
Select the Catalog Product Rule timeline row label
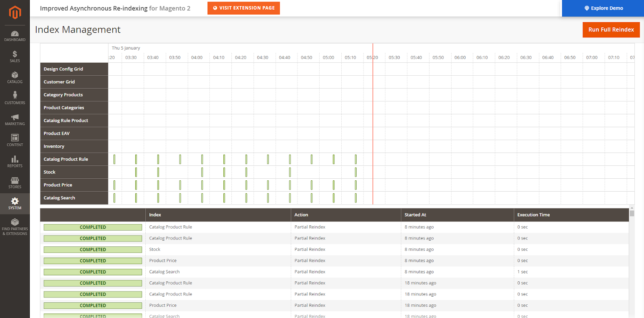74,159
